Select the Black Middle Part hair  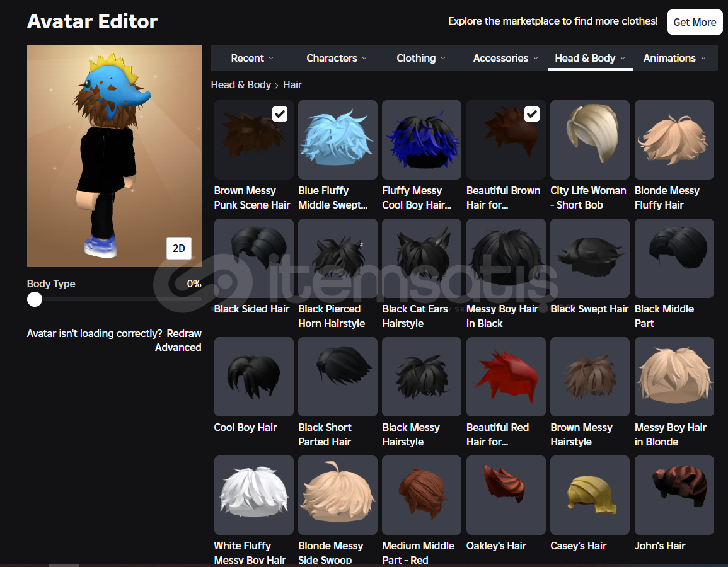tap(674, 258)
